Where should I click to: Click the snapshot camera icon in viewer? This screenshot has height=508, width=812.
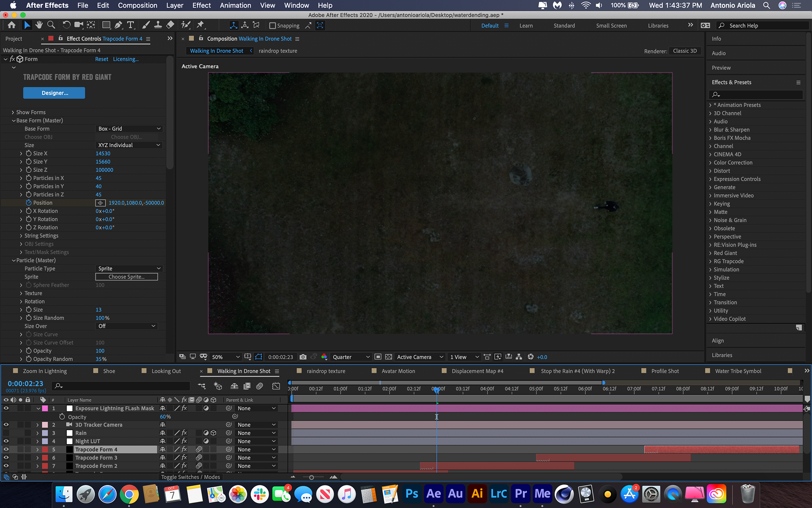(303, 357)
